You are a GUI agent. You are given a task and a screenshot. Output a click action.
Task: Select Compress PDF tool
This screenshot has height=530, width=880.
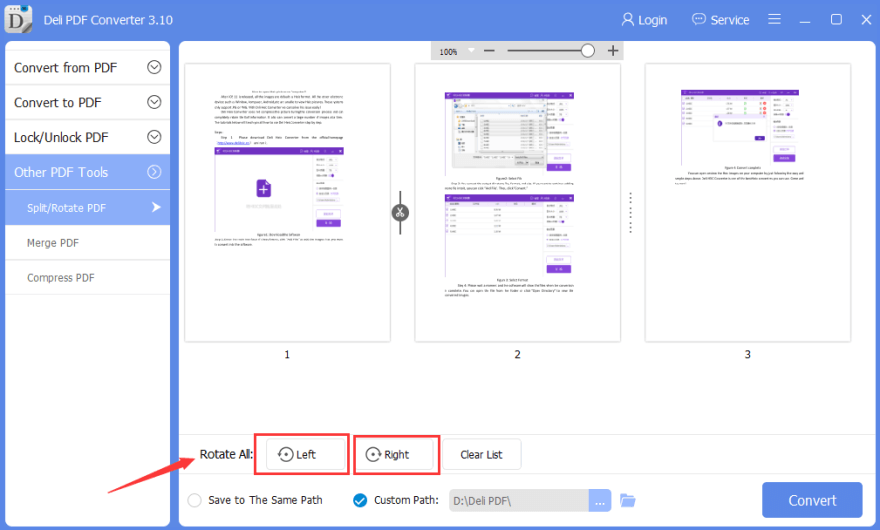click(88, 277)
